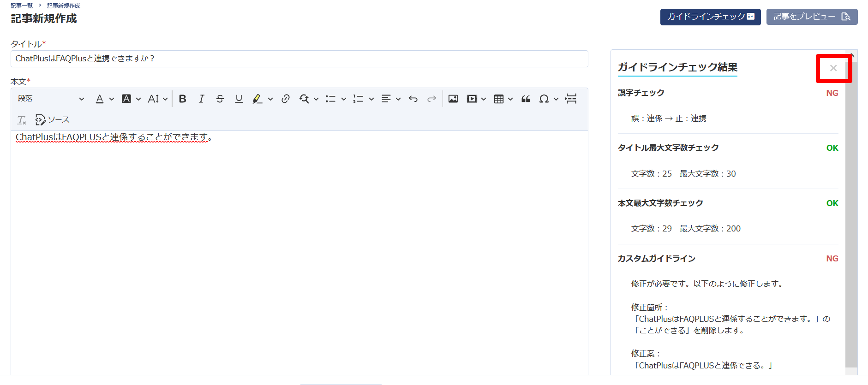Screen dimensions: 868x385
Task: Undo the last edit
Action: coord(413,99)
